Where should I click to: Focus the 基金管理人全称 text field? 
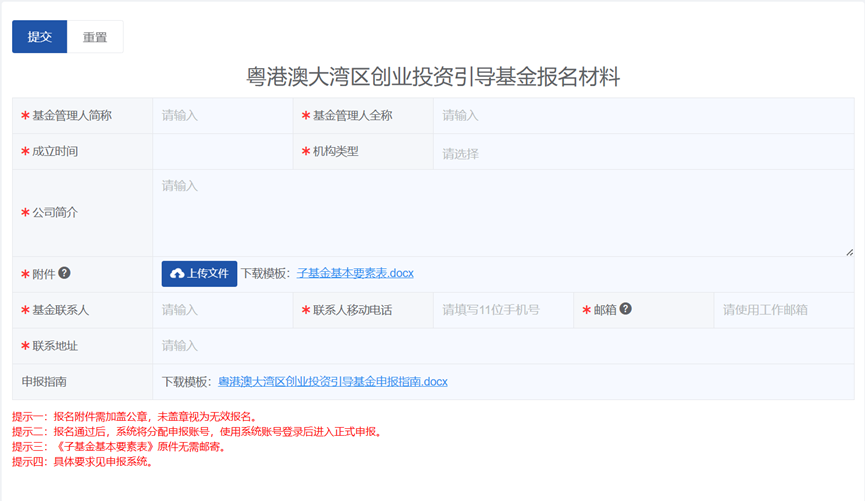click(643, 116)
